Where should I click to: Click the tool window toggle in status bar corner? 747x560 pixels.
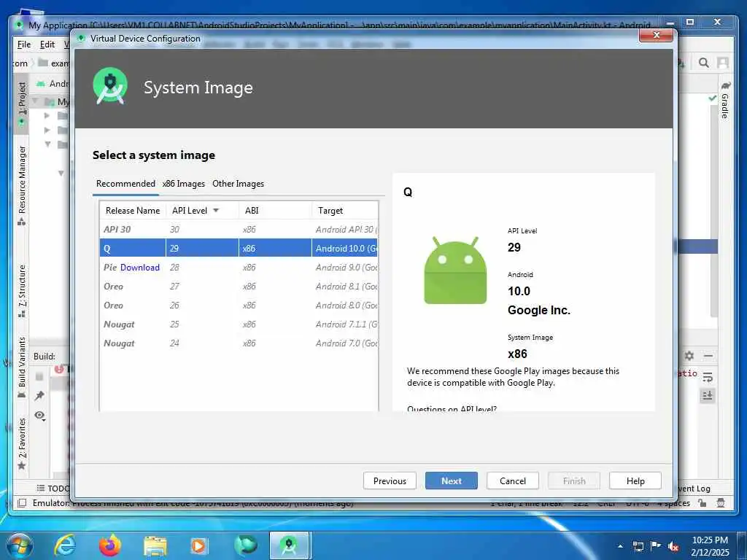(x=22, y=503)
